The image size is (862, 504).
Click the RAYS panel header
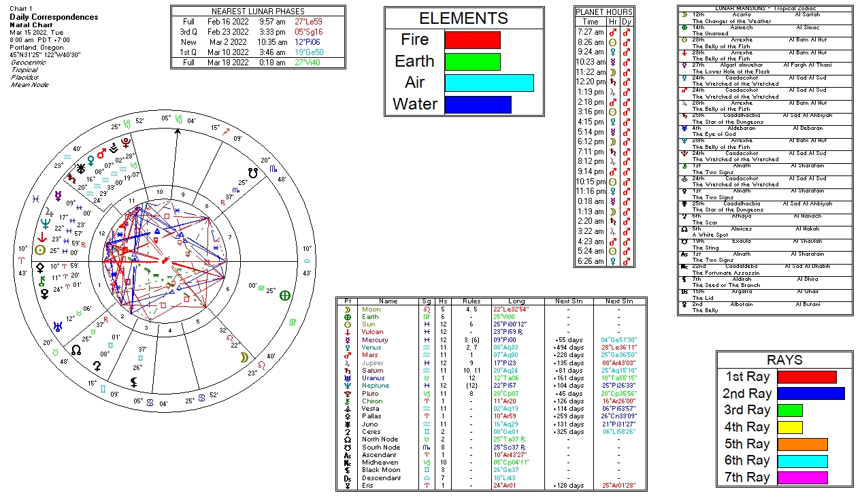pyautogui.click(x=784, y=360)
